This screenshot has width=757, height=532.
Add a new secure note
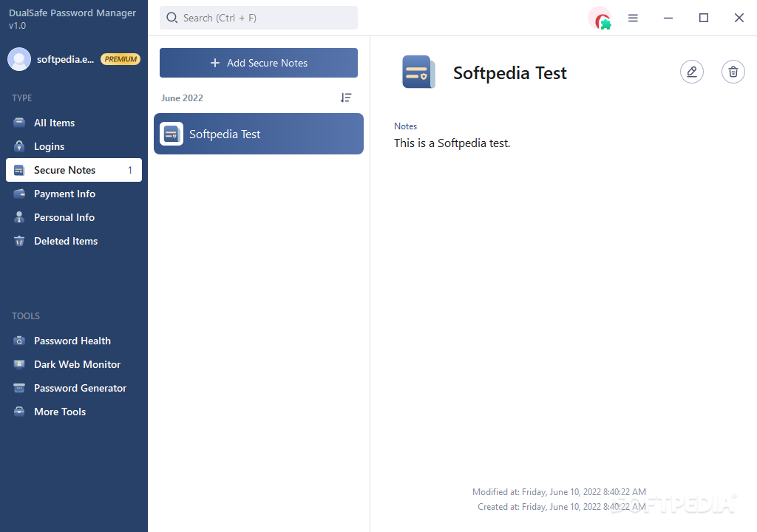(259, 63)
